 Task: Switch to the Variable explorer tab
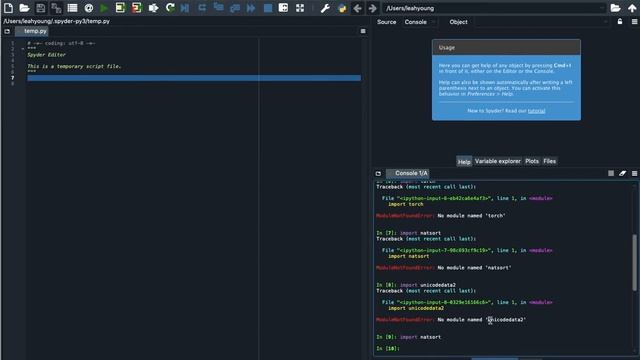point(498,161)
